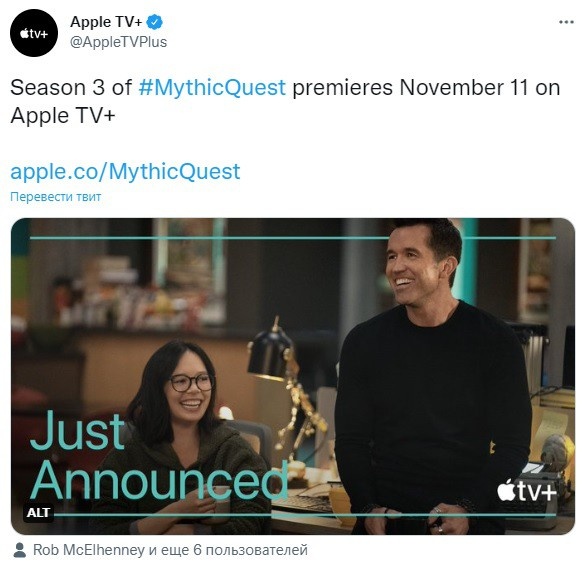Click the blue verified badge
The image size is (585, 568).
click(154, 22)
